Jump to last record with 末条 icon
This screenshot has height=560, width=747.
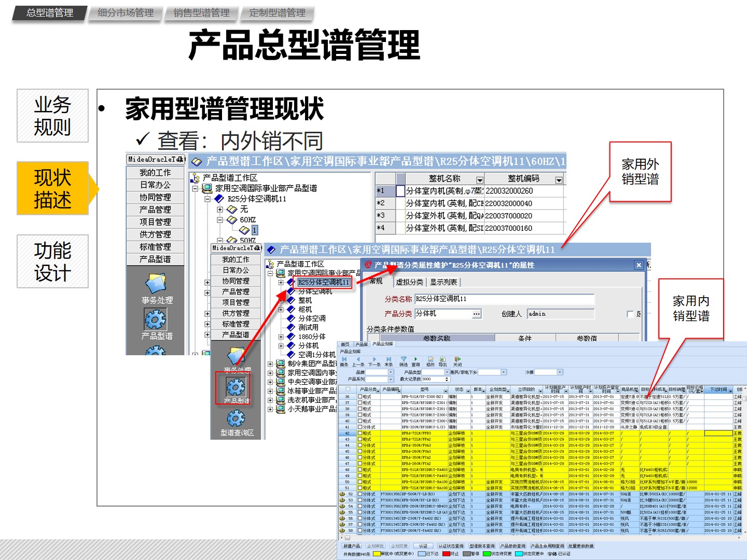pos(389,359)
